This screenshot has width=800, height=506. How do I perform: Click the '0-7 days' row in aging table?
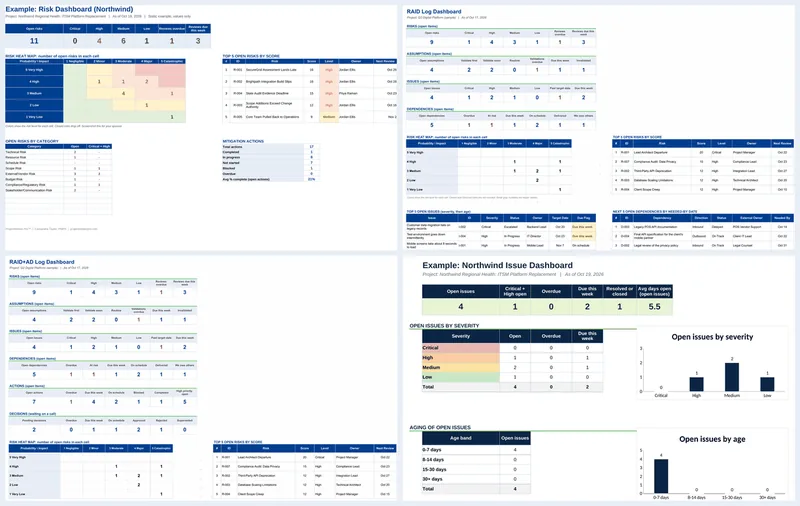(x=476, y=450)
